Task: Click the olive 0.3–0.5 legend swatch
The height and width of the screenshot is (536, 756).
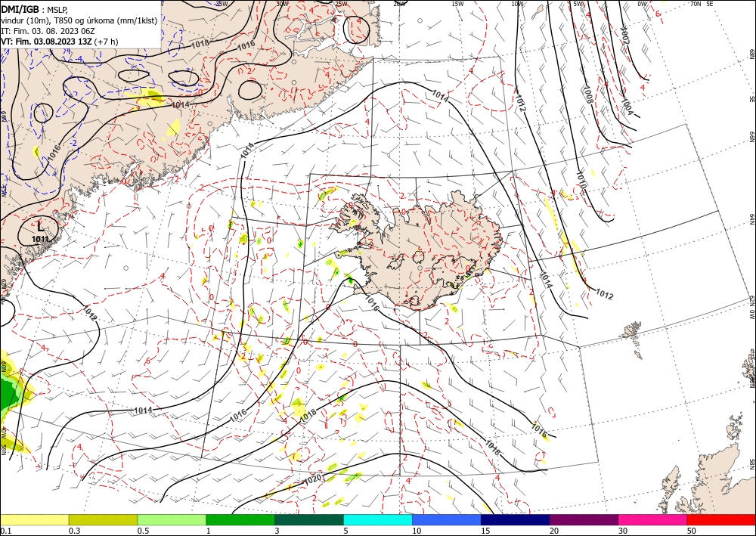Action: tap(103, 519)
